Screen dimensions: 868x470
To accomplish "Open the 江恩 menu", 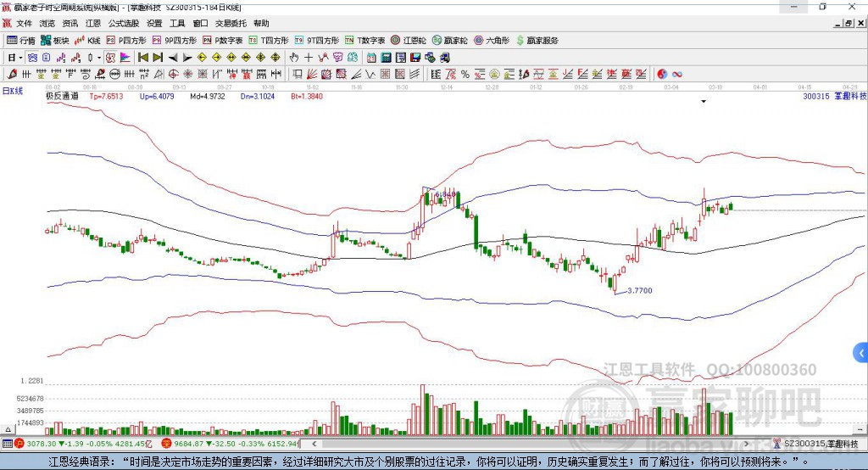I will point(93,23).
